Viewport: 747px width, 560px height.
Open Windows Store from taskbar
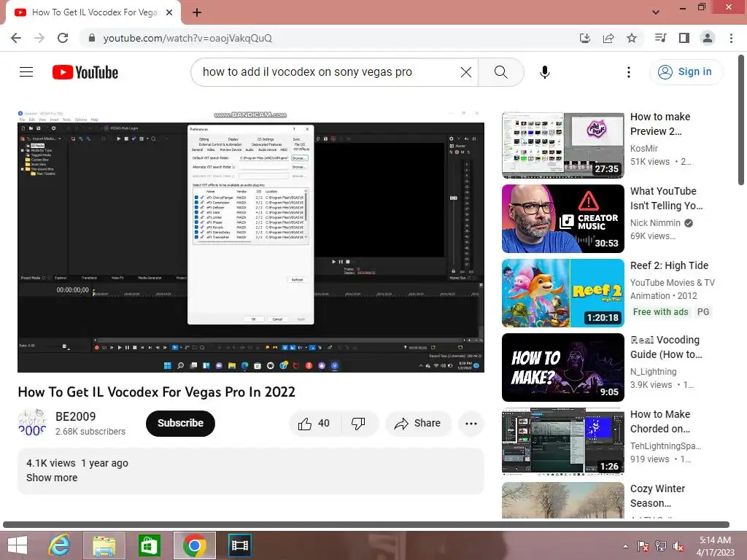click(149, 545)
